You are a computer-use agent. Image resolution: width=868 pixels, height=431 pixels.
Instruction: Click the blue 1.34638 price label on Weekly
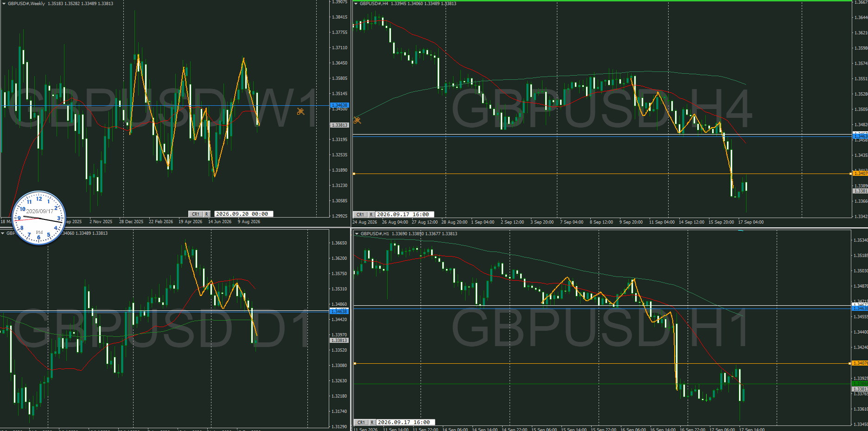pos(339,105)
